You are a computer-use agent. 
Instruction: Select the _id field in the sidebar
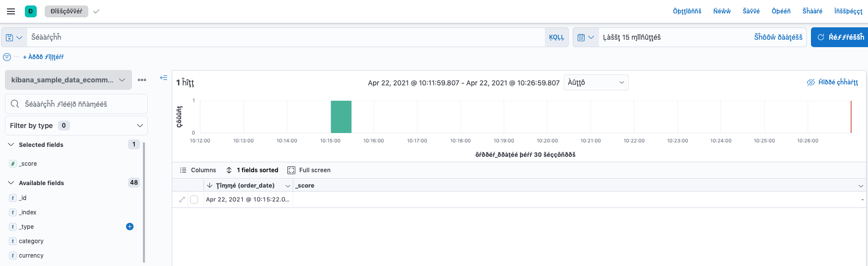(x=23, y=198)
